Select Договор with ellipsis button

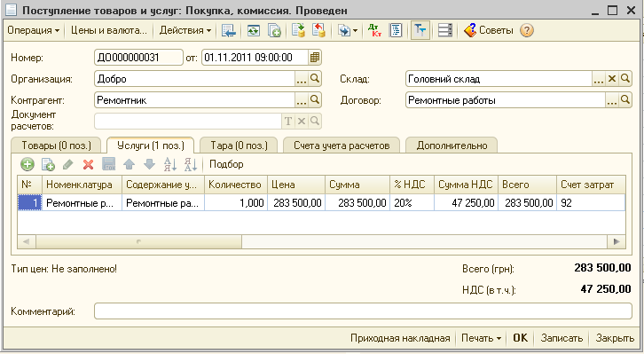coord(612,100)
